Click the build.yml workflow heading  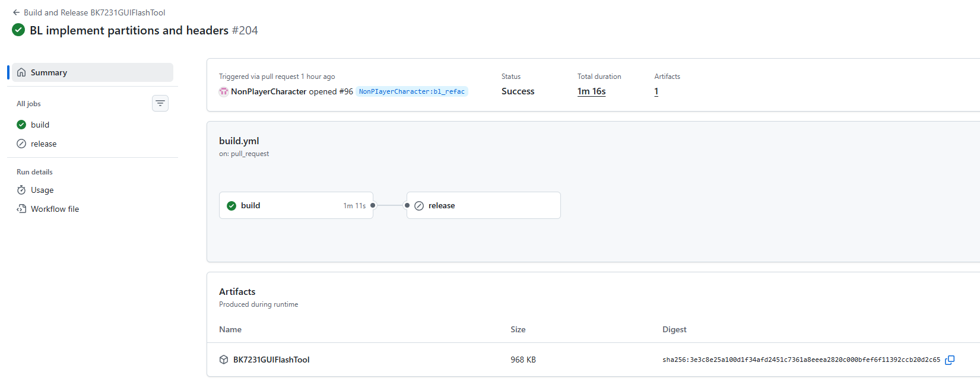[239, 141]
